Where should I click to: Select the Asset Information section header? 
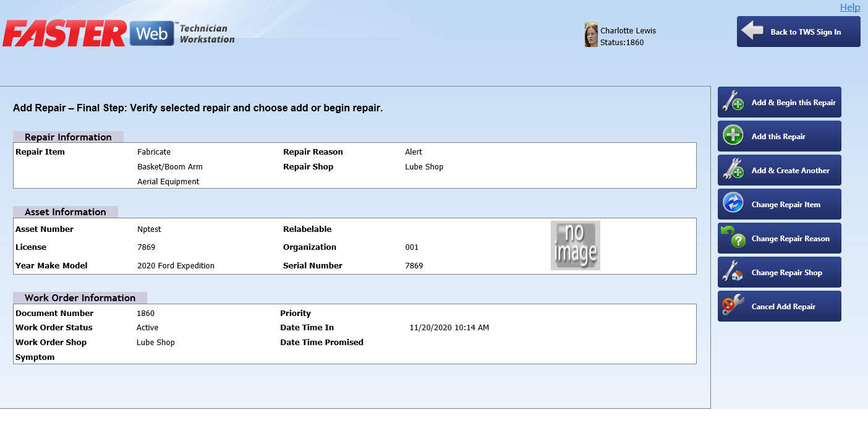65,212
